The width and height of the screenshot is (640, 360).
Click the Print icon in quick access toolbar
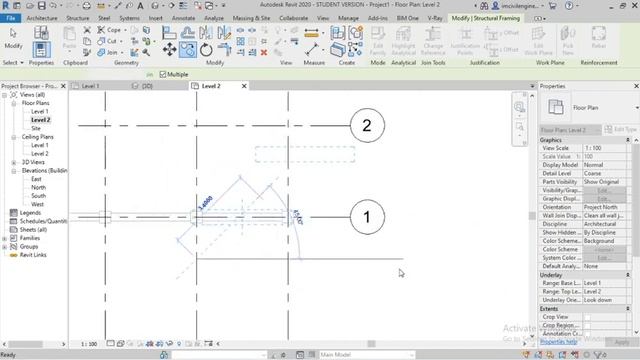(x=87, y=6)
